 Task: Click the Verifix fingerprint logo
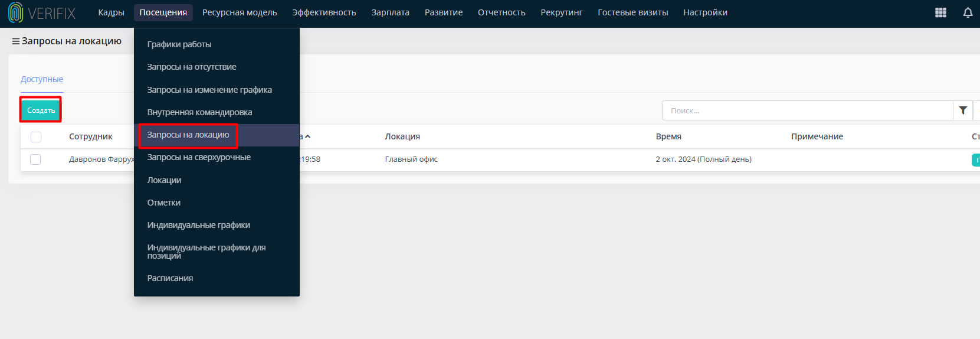15,12
